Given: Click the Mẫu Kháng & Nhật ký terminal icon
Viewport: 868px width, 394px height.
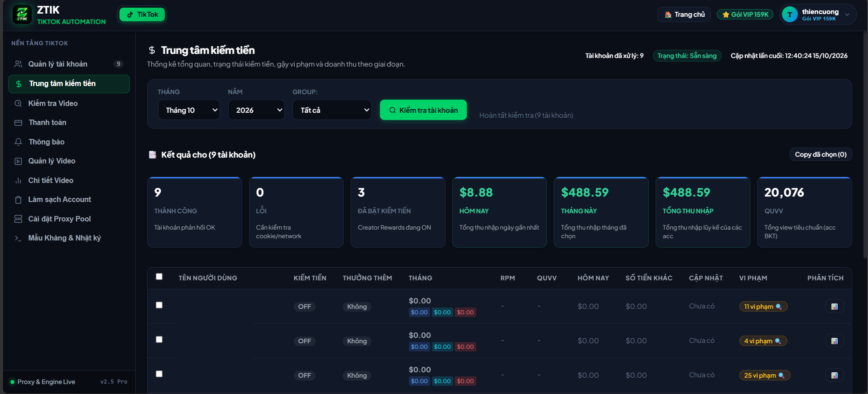Looking at the screenshot, I should click(x=18, y=238).
